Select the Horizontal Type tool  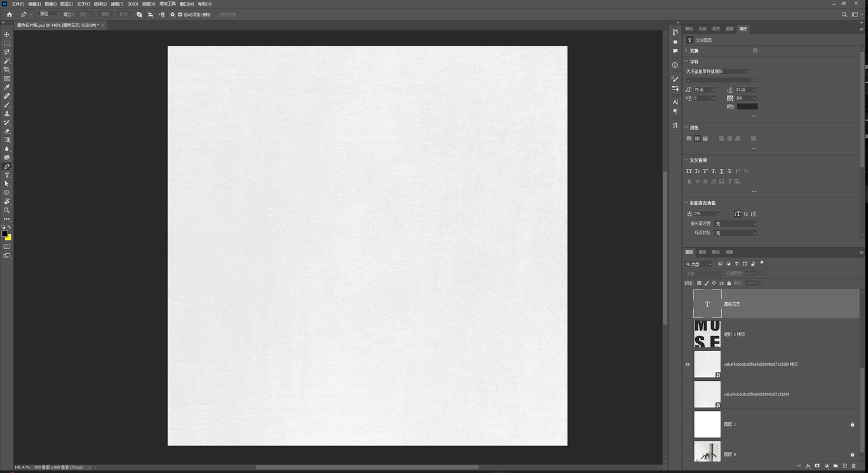click(7, 175)
